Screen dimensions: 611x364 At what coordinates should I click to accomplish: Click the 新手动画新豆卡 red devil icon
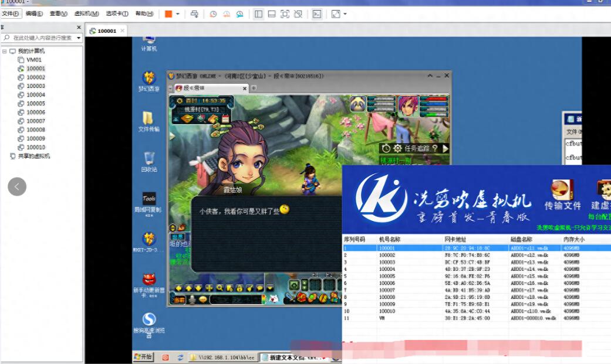(x=148, y=285)
